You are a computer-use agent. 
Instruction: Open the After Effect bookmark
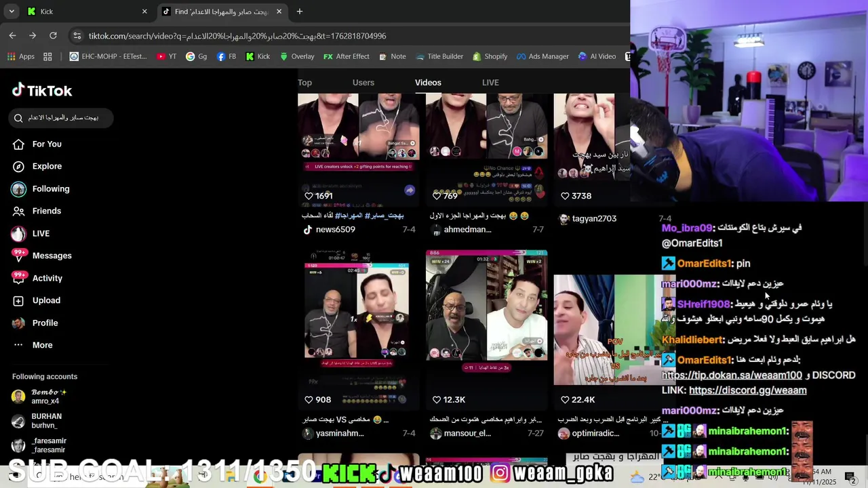pyautogui.click(x=346, y=56)
